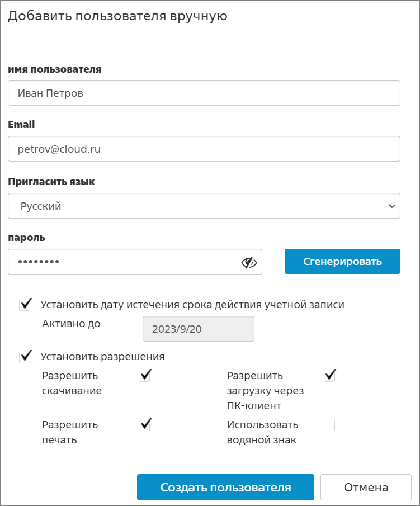Enable the Использовать водяной знак checkbox
This screenshot has width=420, height=506.
(329, 425)
